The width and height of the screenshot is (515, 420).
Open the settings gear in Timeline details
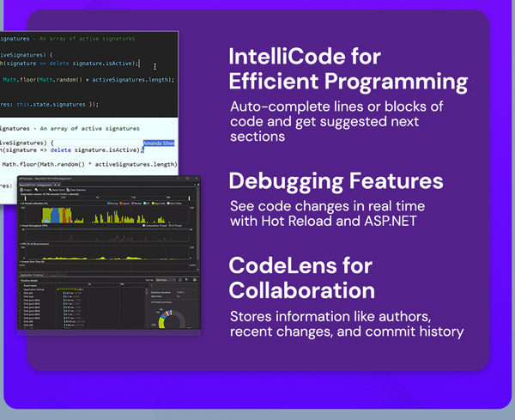(x=195, y=280)
